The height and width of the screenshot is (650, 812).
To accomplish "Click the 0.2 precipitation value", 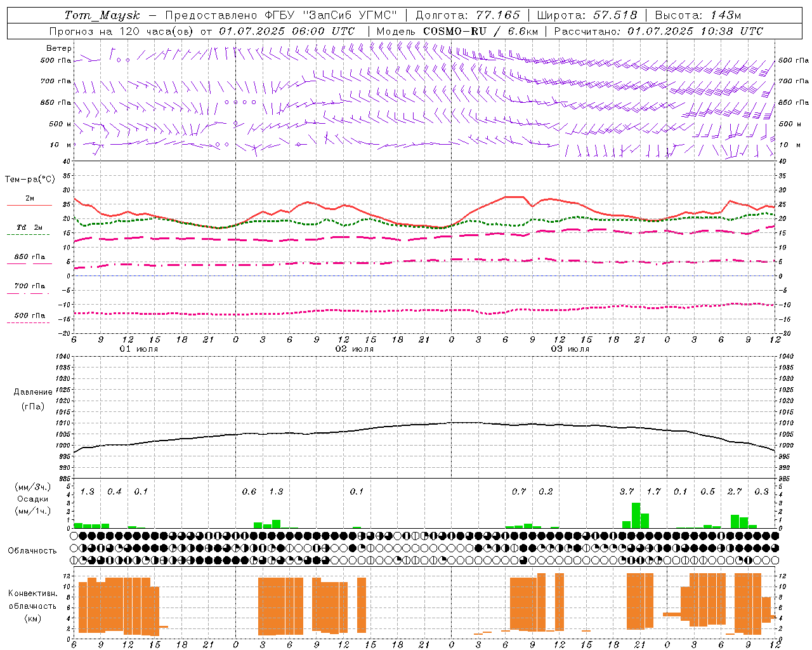I will coord(546,491).
